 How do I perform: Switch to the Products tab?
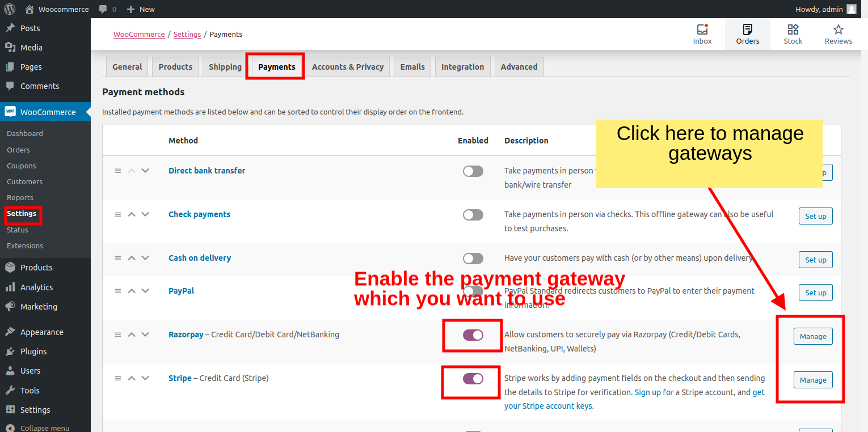(175, 67)
